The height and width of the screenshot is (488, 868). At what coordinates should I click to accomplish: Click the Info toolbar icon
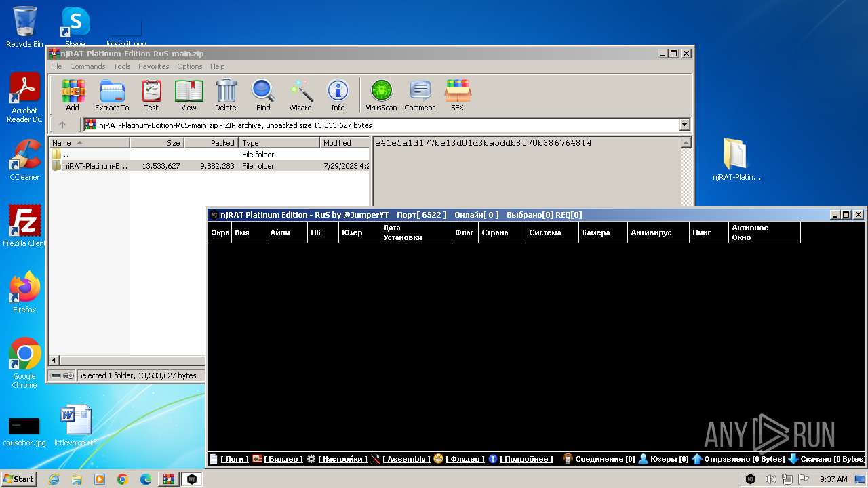pyautogui.click(x=338, y=95)
